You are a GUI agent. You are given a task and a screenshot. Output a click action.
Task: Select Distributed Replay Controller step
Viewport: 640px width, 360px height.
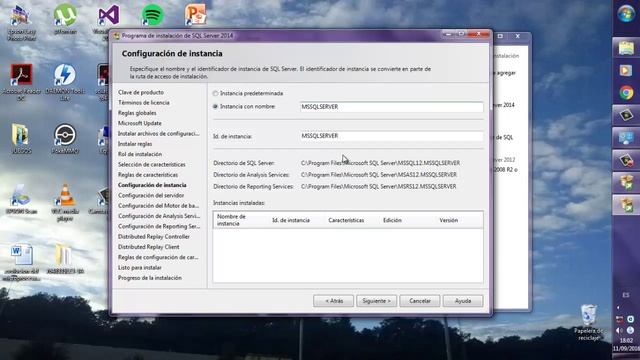(x=154, y=237)
